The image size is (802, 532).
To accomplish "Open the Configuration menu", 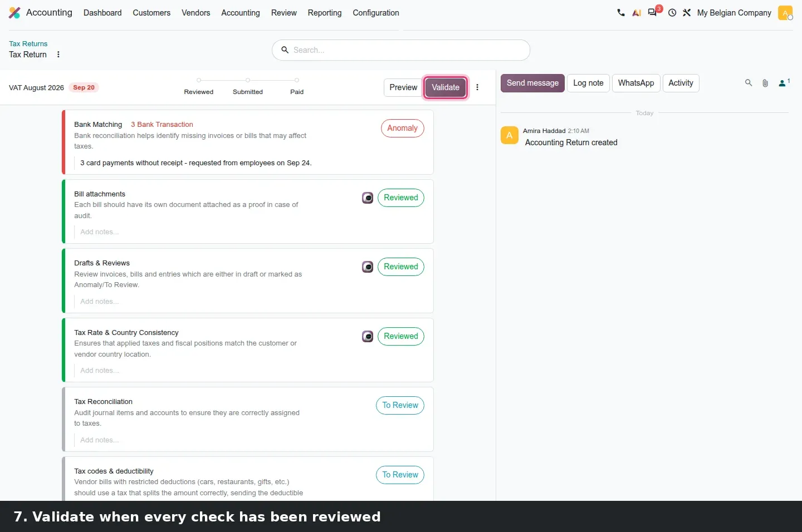I will click(376, 13).
